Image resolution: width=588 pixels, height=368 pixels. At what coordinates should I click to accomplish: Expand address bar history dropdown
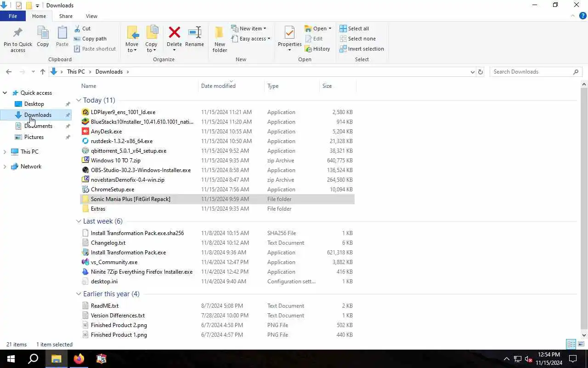[x=472, y=72]
